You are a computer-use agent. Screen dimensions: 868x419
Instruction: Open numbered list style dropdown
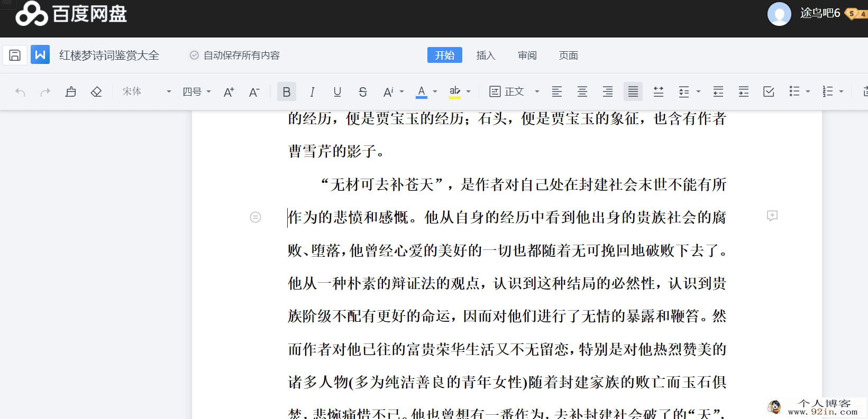(841, 92)
